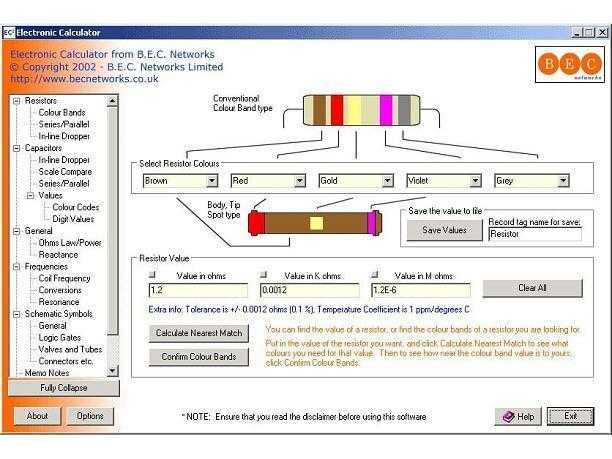Open the Violet colour dropdown
This screenshot has height=459, width=612.
475,181
